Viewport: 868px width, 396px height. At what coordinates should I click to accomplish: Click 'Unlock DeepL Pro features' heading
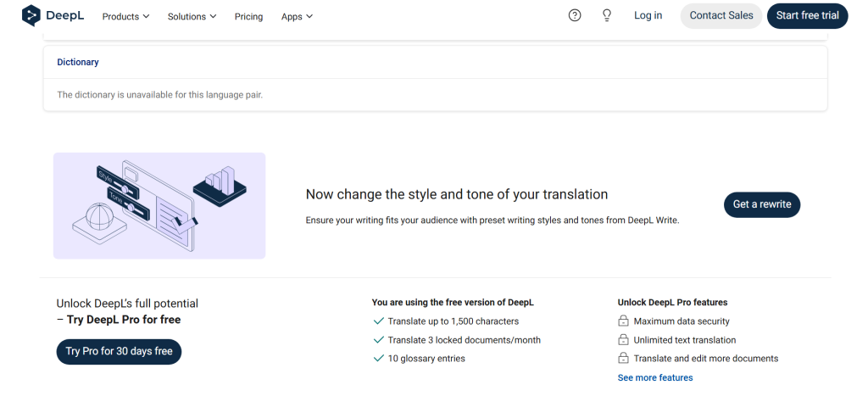(x=672, y=303)
